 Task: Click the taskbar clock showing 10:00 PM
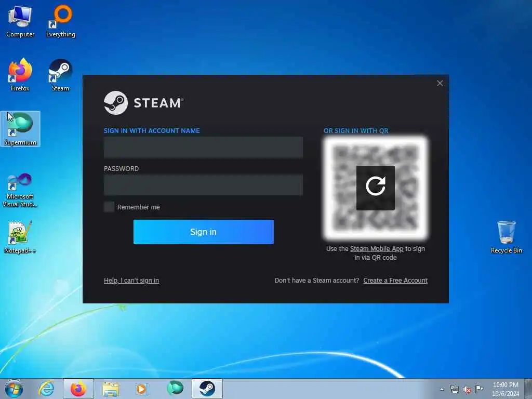tap(506, 389)
